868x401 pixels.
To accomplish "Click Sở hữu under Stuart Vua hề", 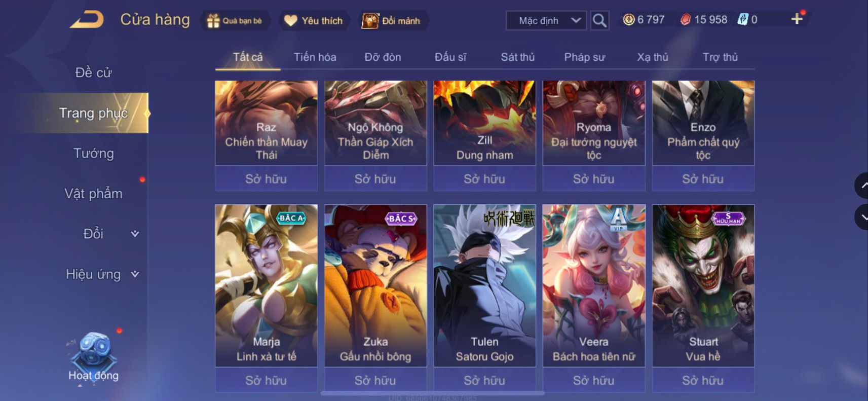I will click(x=703, y=380).
